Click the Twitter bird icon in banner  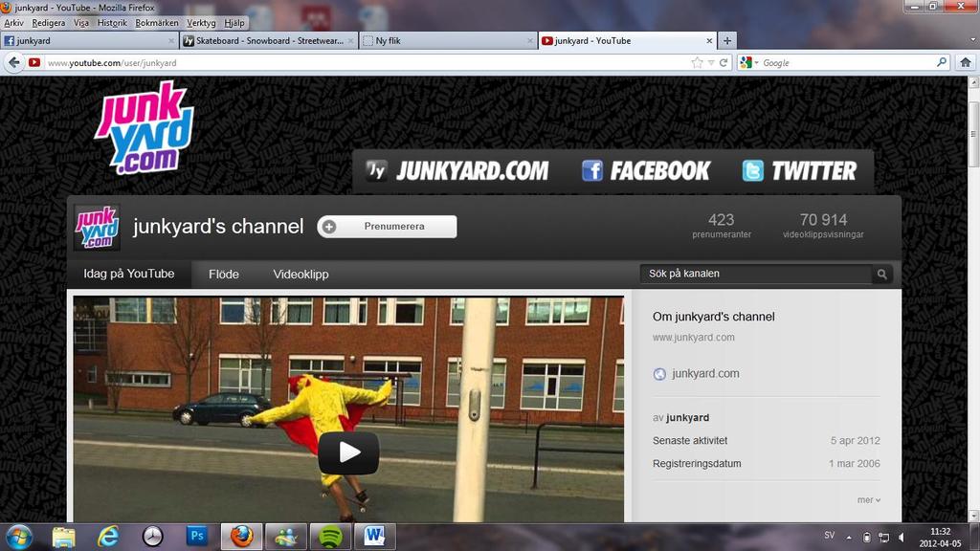pyautogui.click(x=752, y=170)
